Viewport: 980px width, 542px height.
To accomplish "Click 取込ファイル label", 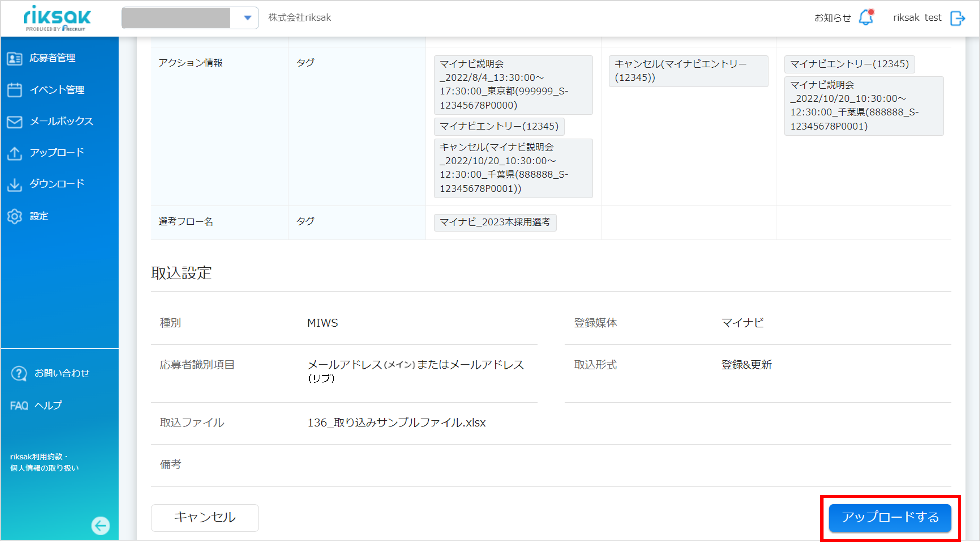I will point(192,423).
